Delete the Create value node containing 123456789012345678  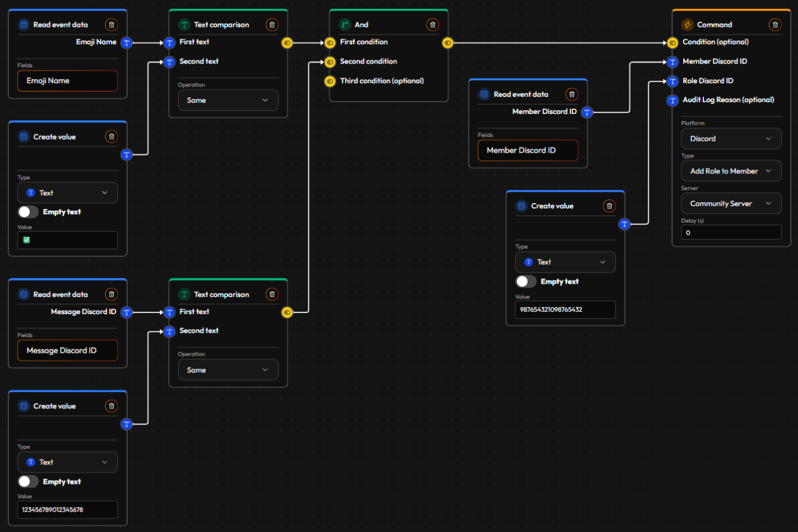tap(111, 406)
